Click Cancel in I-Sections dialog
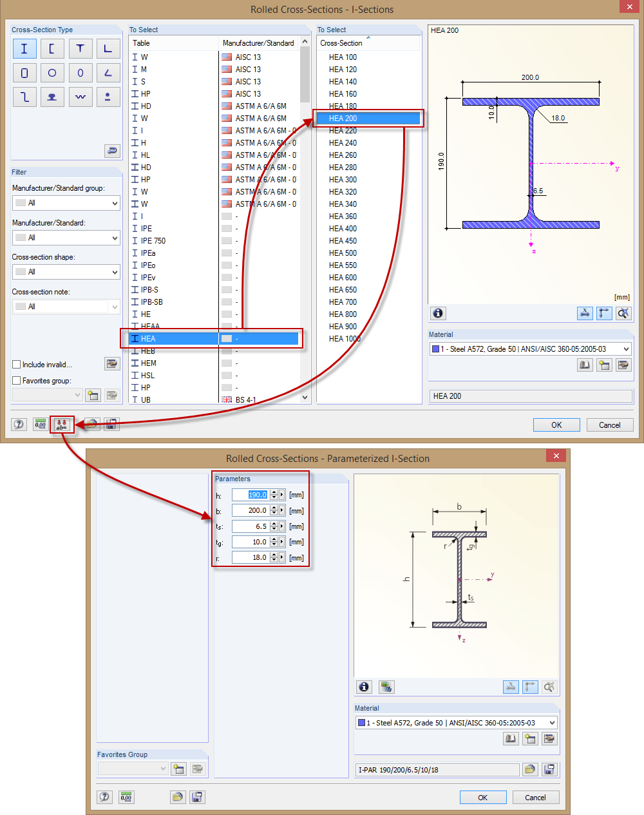644x815 pixels. (x=610, y=425)
